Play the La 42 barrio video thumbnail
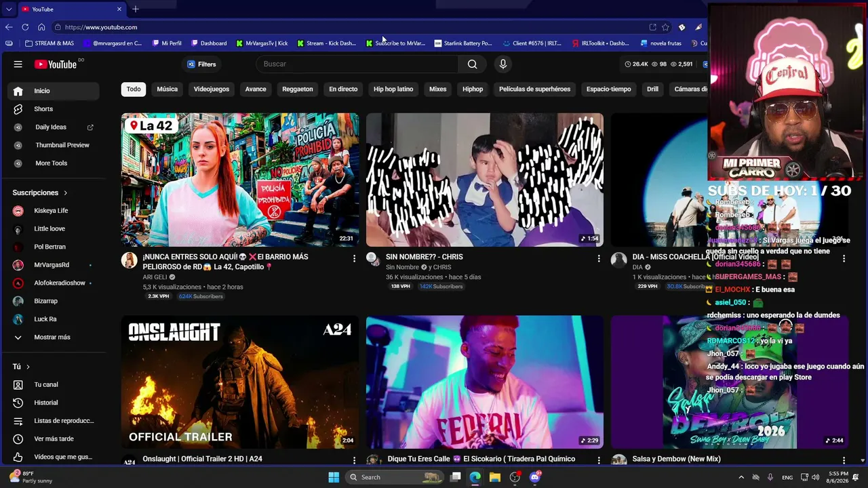The image size is (868, 488). click(x=240, y=180)
